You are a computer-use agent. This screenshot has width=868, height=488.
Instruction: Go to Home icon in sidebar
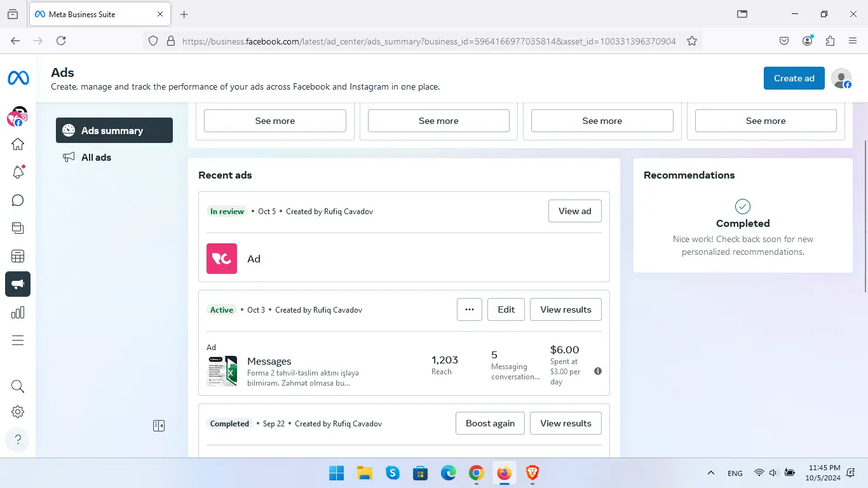pyautogui.click(x=18, y=144)
